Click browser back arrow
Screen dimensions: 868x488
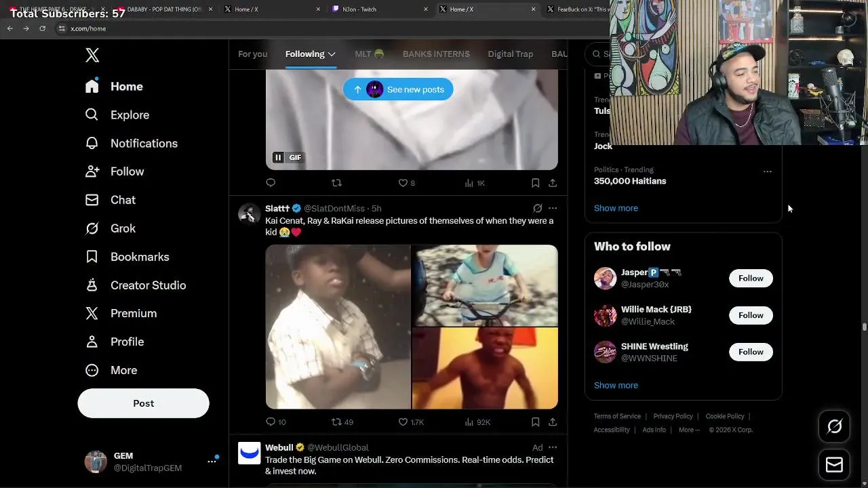point(9,28)
